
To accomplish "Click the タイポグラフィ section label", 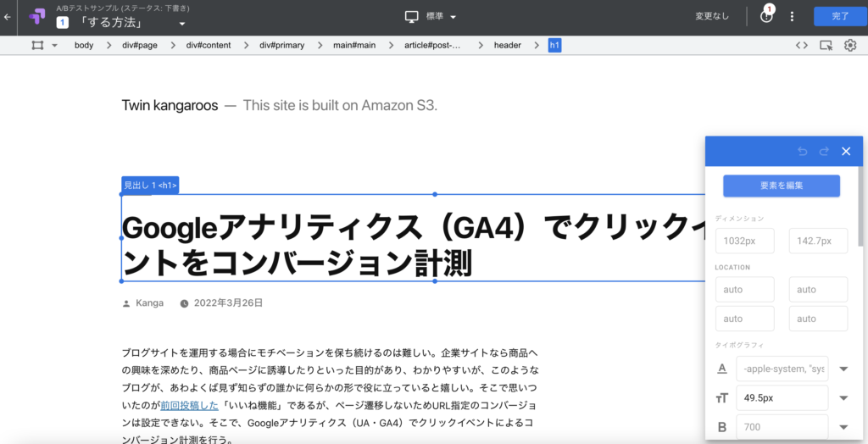I will click(x=739, y=346).
